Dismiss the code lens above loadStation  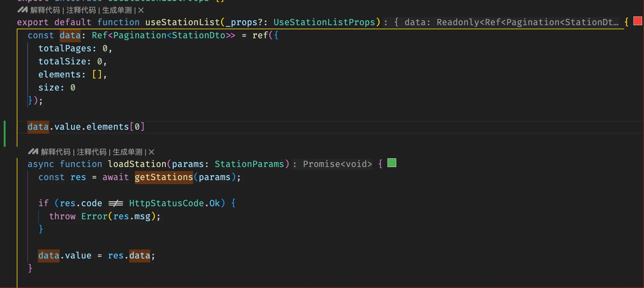(x=152, y=152)
